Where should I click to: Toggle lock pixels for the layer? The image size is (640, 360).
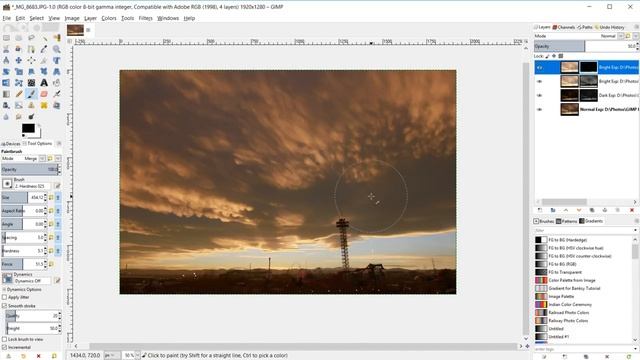pos(547,56)
